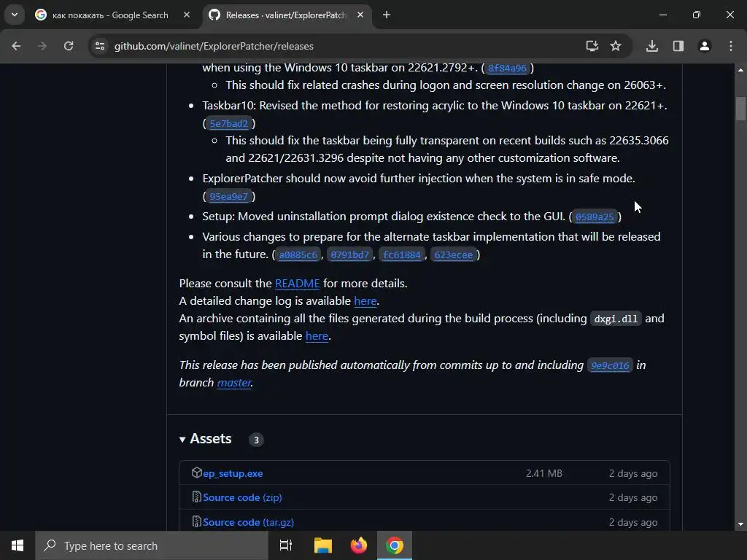Go back to previous page

click(16, 46)
